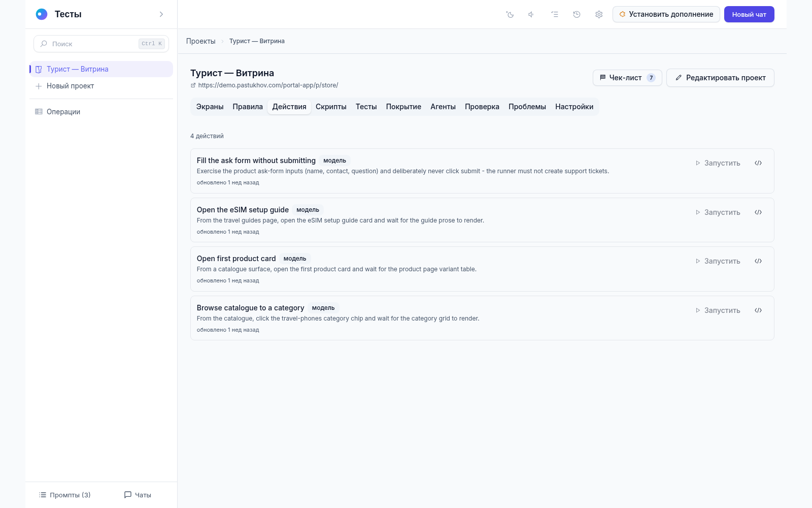Screen dimensions: 812x508
Task: Open the eSIM setup guide title
Action: [243, 210]
